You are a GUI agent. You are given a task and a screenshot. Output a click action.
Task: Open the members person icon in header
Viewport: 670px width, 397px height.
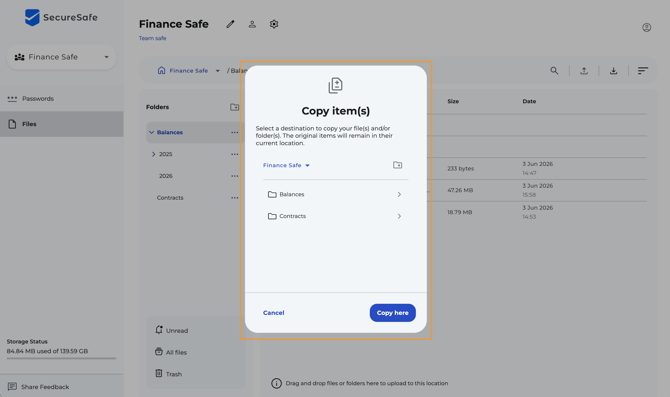click(x=252, y=24)
